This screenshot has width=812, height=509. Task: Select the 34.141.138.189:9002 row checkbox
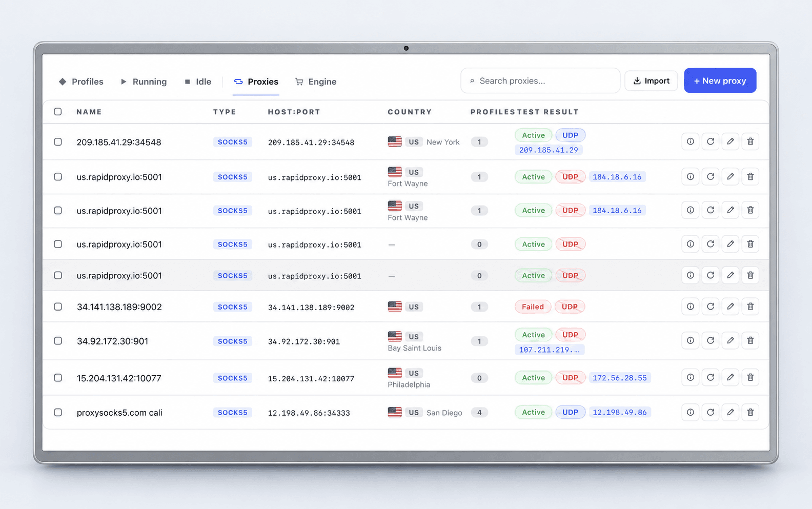coord(58,307)
